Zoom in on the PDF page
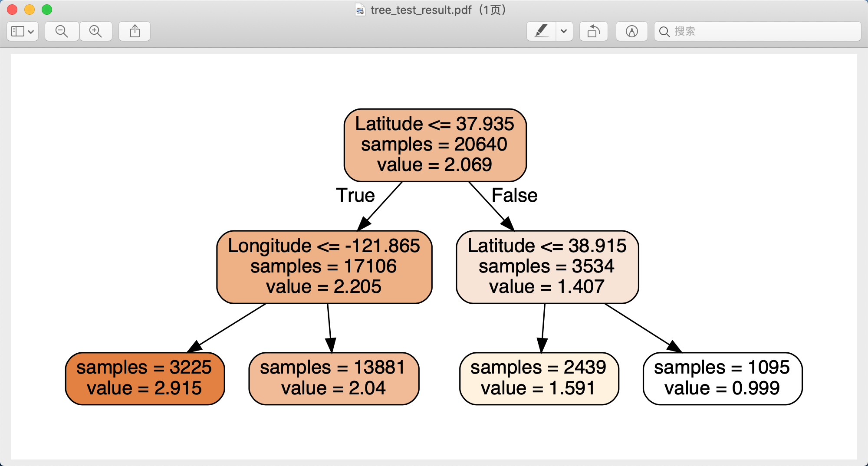This screenshot has height=466, width=868. coord(95,31)
